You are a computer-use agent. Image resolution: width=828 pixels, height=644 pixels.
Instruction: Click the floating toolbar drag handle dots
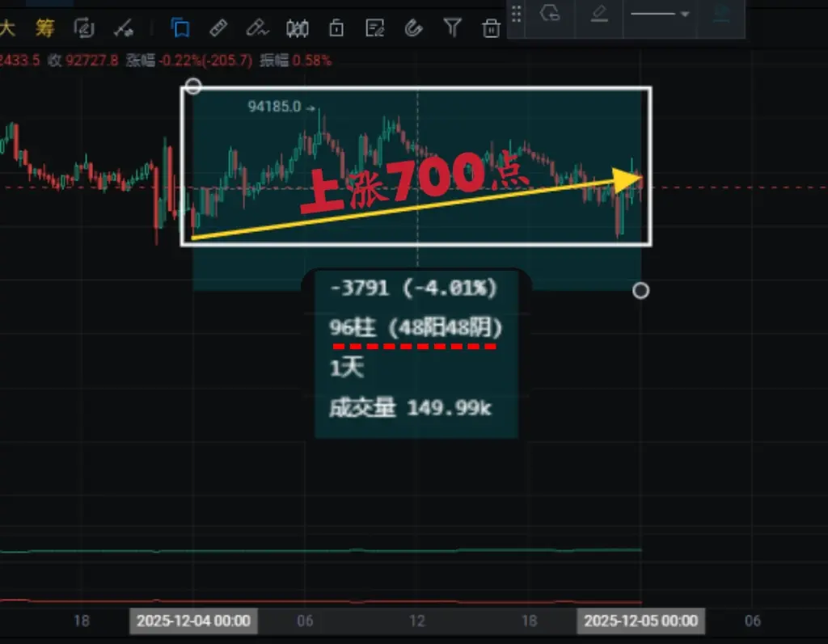(516, 15)
